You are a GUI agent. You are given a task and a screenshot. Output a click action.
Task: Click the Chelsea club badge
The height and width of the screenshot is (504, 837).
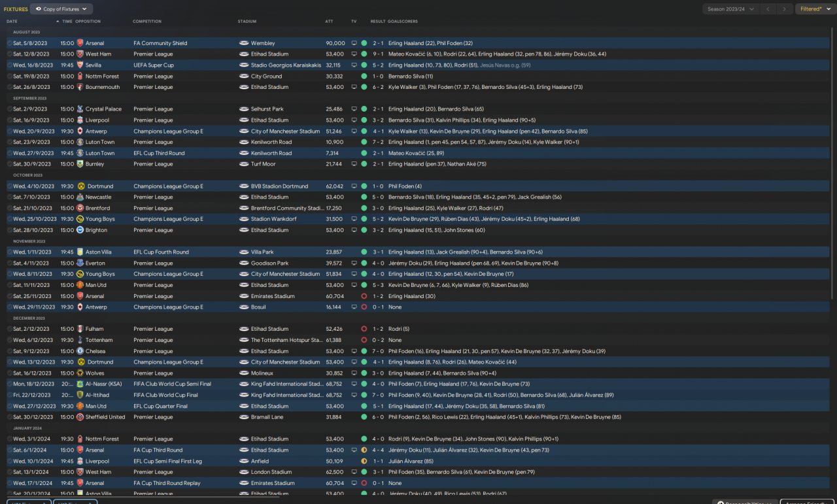point(80,351)
